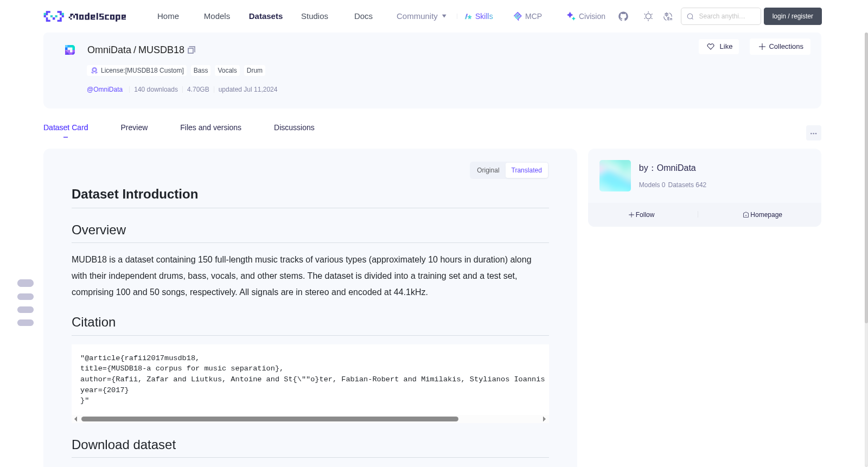Click the ModelScope logo
868x467 pixels.
point(85,16)
